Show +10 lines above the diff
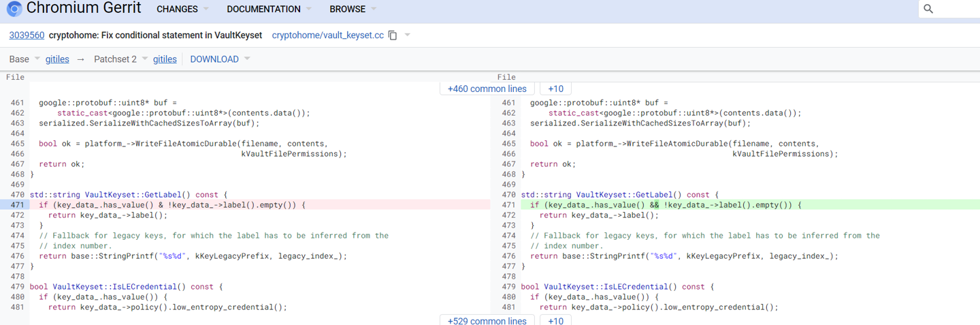Image resolution: width=980 pixels, height=325 pixels. point(555,89)
